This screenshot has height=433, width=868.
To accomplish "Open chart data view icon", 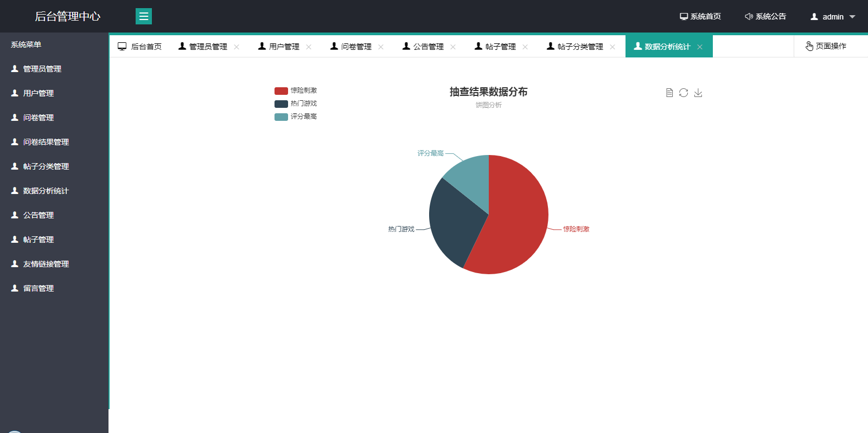I will pyautogui.click(x=669, y=93).
